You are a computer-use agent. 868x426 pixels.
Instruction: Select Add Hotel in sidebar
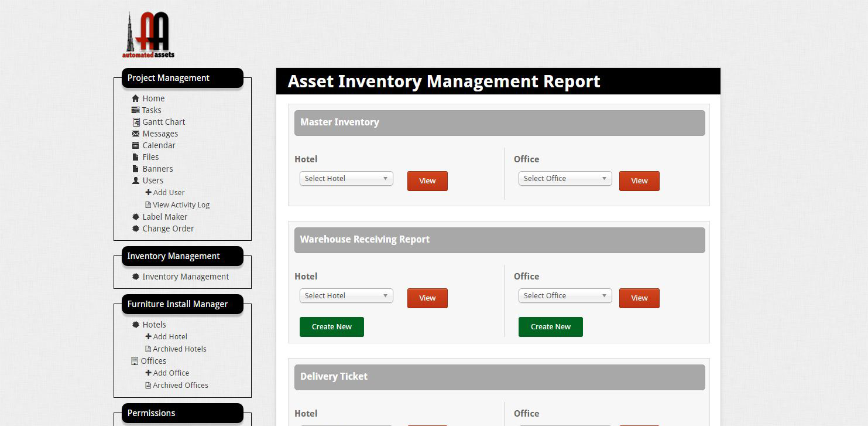(x=170, y=336)
